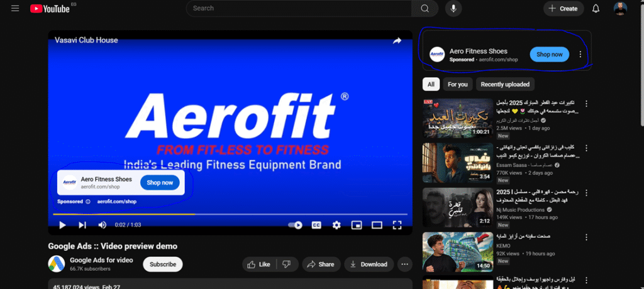644x289 pixels.
Task: Open the 3:54 Essam Saasa thumbnail
Action: (458, 163)
